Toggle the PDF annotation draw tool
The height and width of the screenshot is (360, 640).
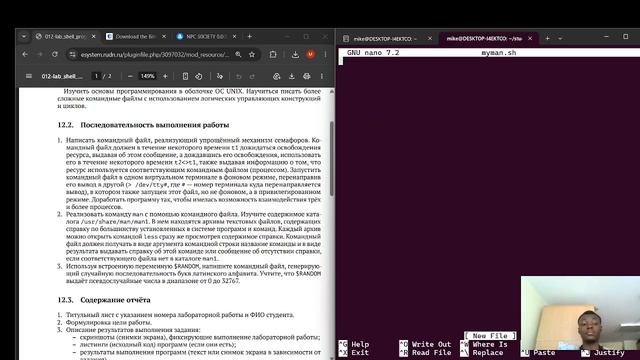220,76
